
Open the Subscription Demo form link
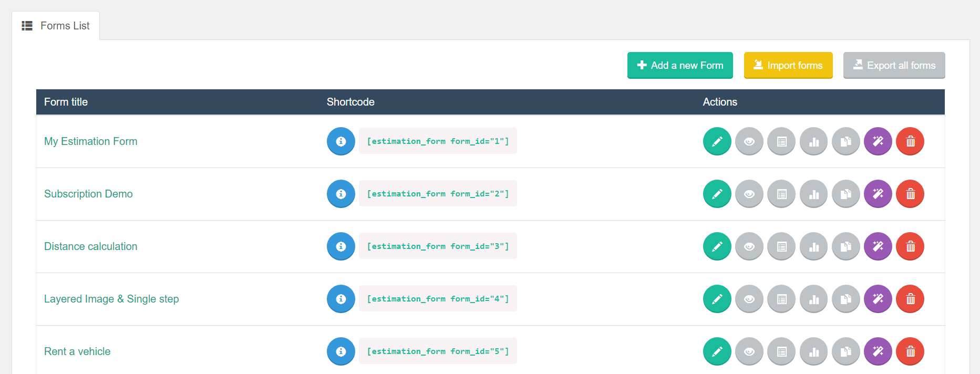pyautogui.click(x=88, y=194)
